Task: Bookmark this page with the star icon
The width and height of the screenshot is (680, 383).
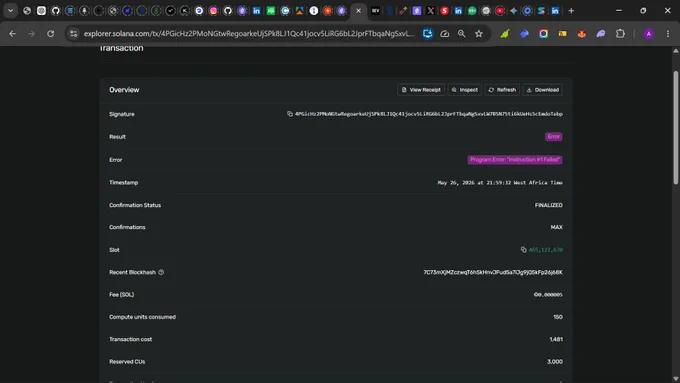Action: (x=479, y=33)
